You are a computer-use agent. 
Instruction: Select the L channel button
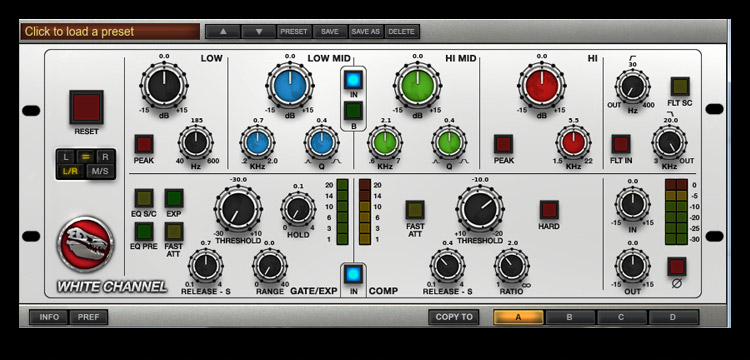pos(66,156)
